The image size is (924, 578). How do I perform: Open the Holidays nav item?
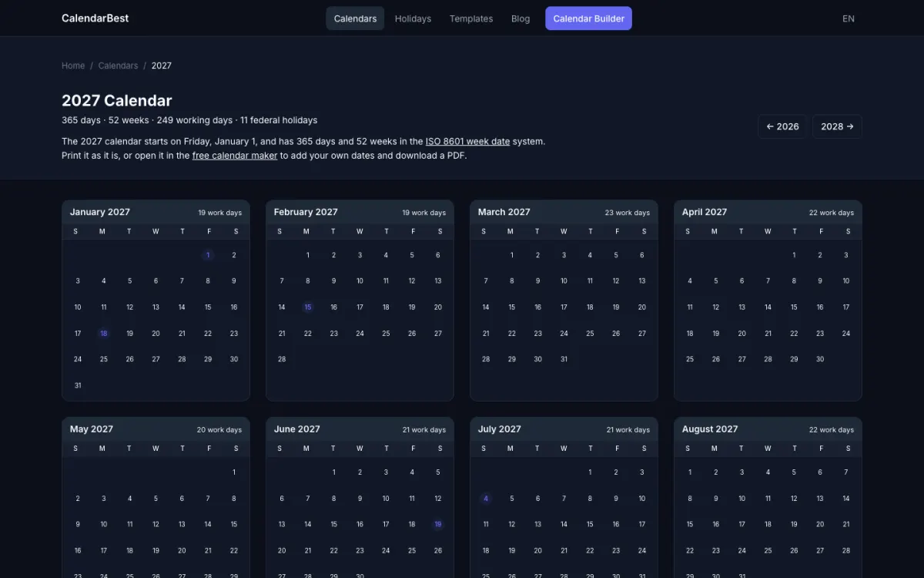click(413, 18)
